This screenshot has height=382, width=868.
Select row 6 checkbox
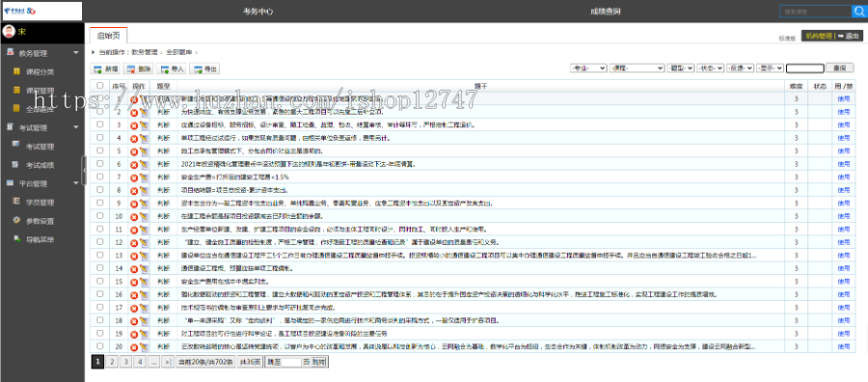point(99,164)
